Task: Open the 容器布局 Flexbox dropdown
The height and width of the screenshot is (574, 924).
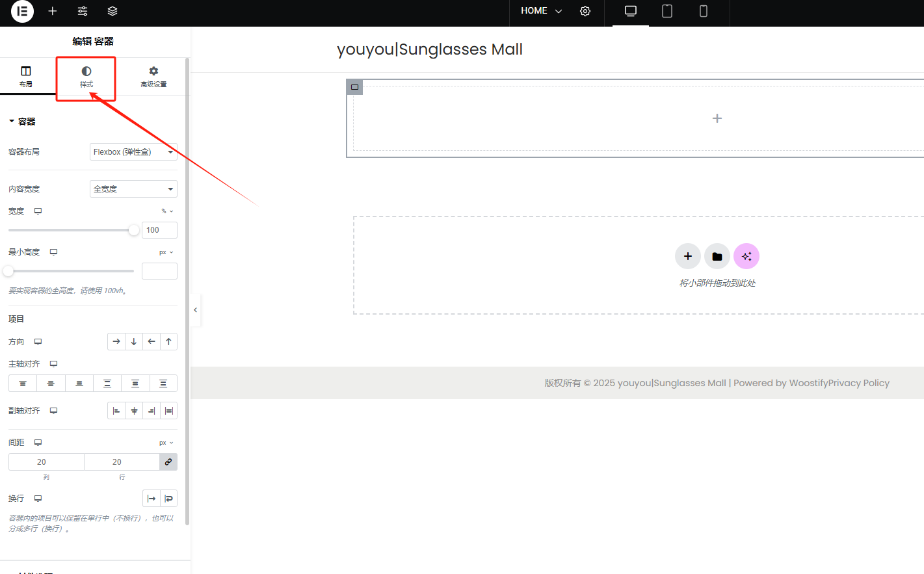Action: pyautogui.click(x=133, y=152)
